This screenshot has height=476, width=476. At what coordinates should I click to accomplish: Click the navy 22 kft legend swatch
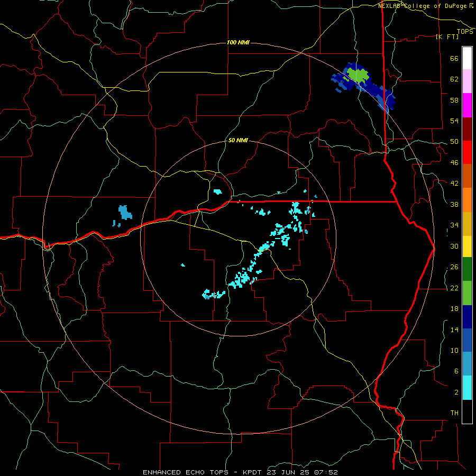[467, 317]
